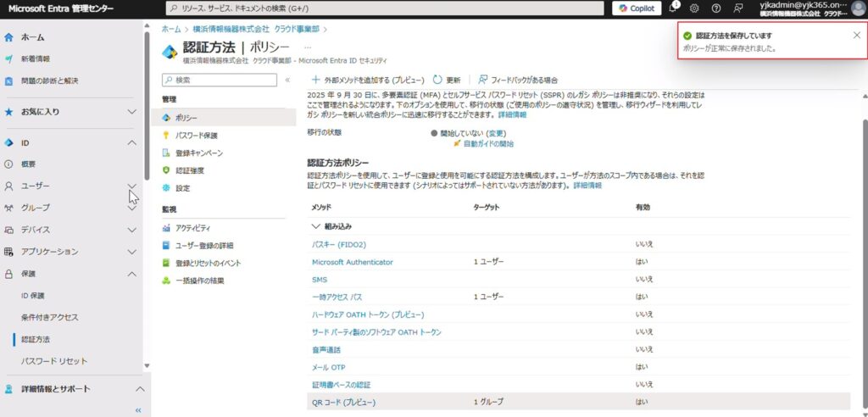Open the パスキー (FIDO2) method
Image resolution: width=868 pixels, height=417 pixels.
coord(339,244)
